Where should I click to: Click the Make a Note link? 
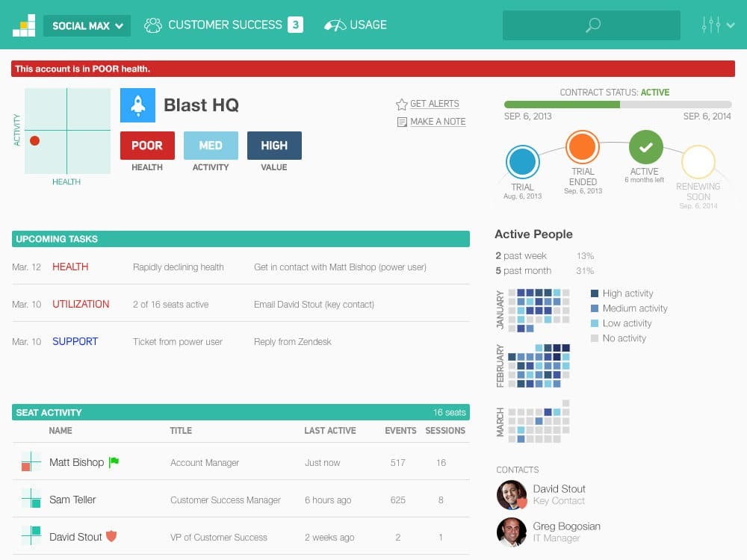pyautogui.click(x=438, y=122)
